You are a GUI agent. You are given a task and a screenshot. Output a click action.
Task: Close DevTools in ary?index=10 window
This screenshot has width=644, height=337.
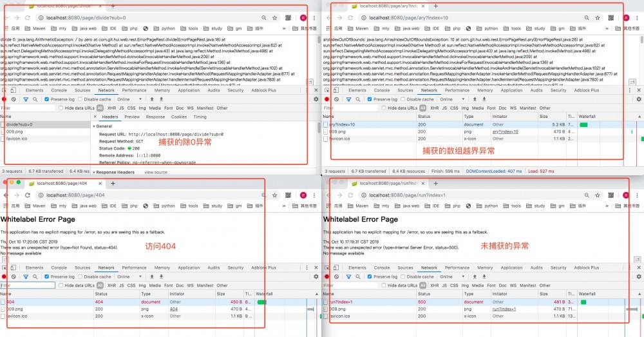[639, 90]
